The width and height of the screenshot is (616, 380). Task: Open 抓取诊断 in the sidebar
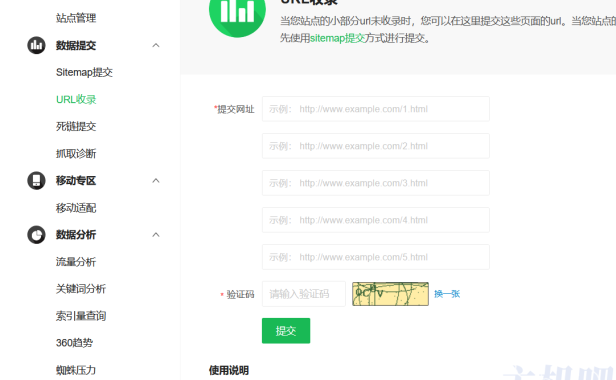tap(76, 154)
